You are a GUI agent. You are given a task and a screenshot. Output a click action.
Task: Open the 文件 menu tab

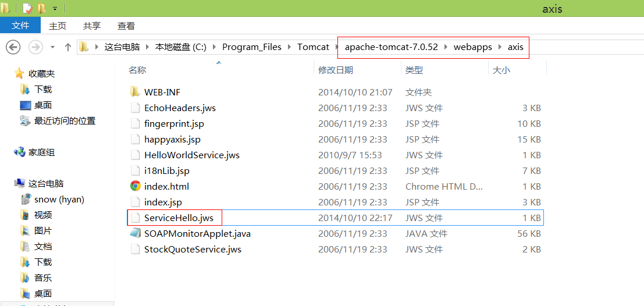(x=20, y=26)
